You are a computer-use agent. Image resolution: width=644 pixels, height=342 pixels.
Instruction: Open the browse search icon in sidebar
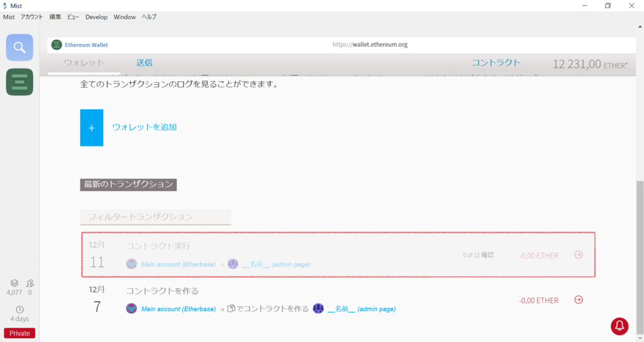(x=19, y=47)
